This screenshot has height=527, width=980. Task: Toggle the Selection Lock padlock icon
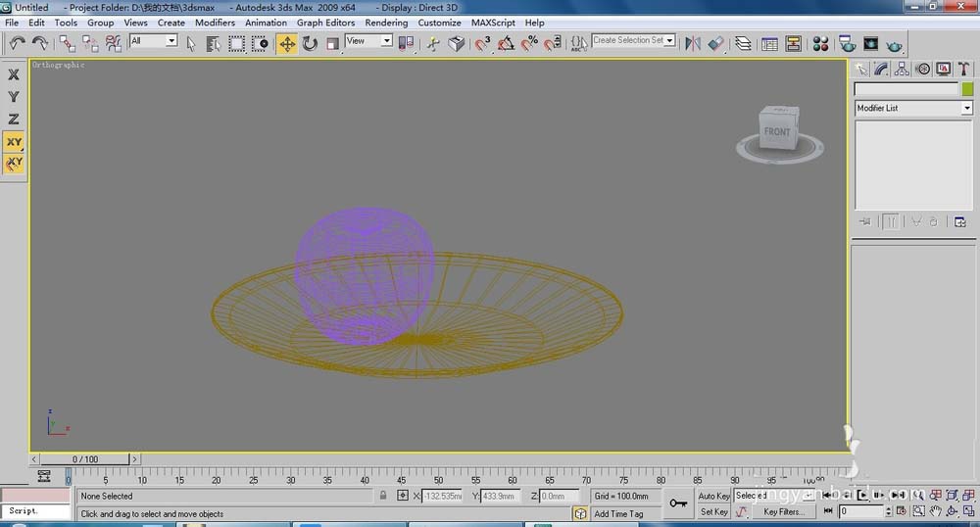point(383,496)
